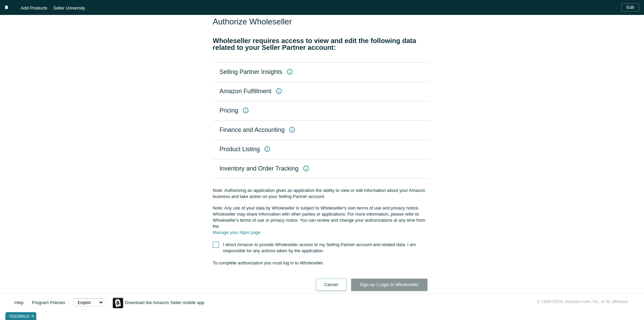
Task: Open the Help link in footer
Action: [19, 303]
